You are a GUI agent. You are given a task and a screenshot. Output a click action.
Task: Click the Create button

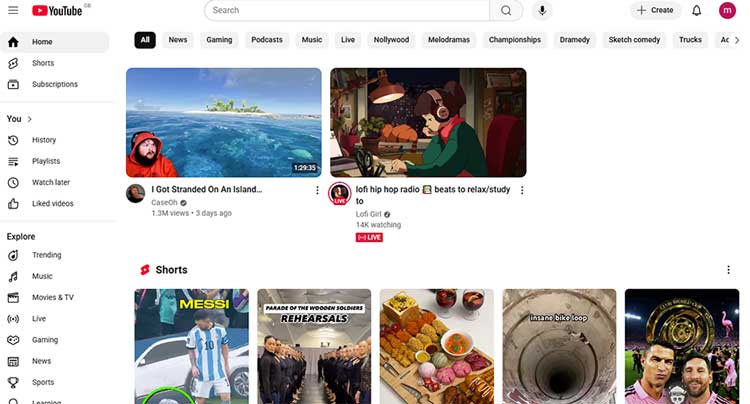click(655, 11)
